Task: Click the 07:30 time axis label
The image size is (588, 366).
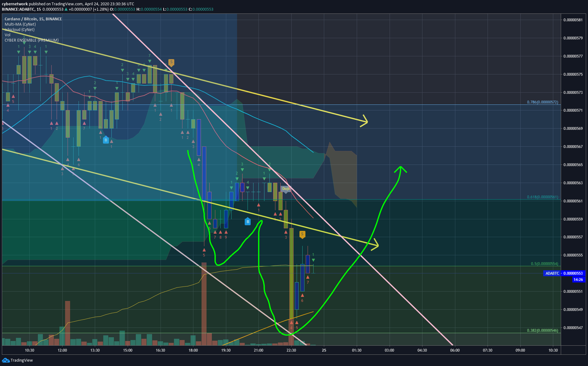Action: tap(488, 350)
